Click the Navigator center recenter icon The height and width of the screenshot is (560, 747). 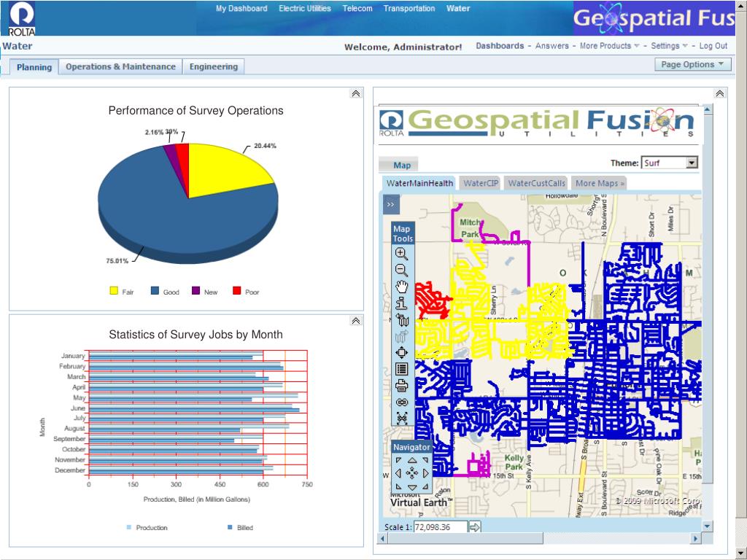click(x=412, y=473)
